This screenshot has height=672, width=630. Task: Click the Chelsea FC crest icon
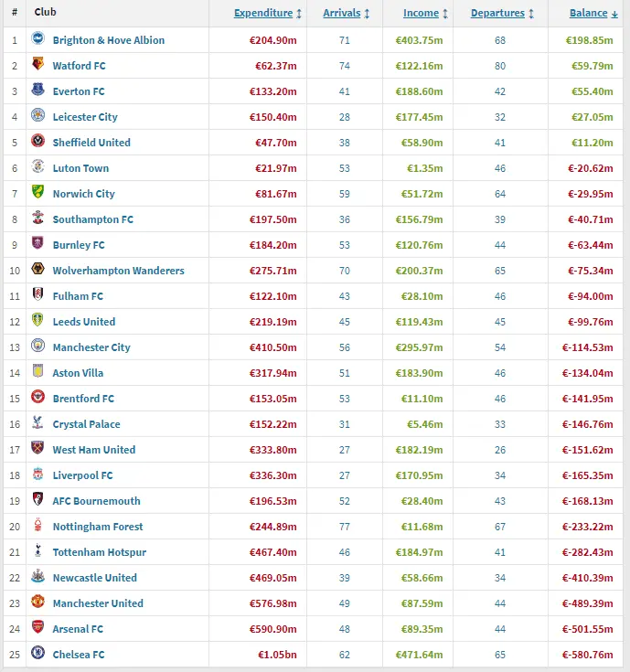(x=38, y=654)
